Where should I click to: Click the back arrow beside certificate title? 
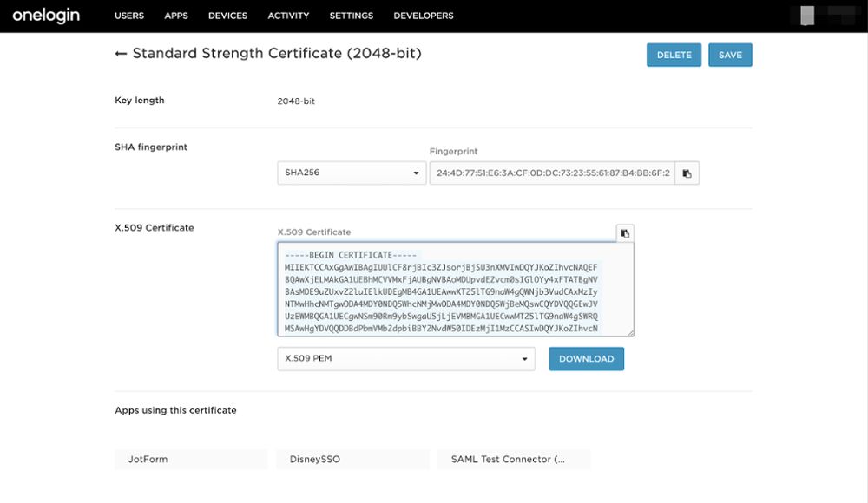coord(120,53)
